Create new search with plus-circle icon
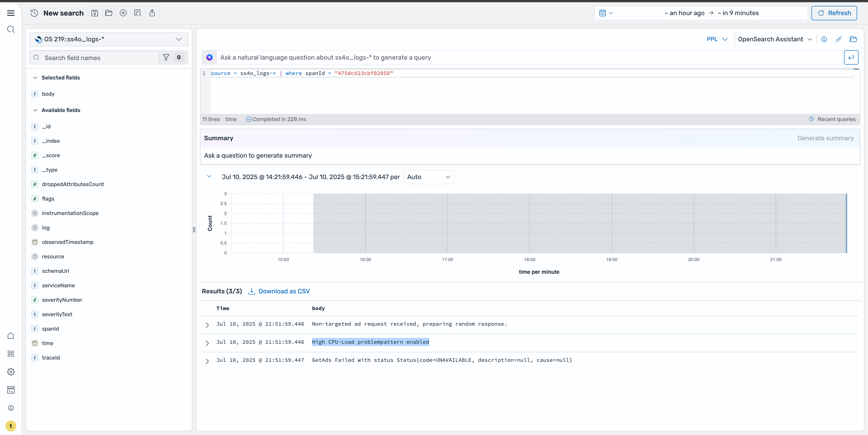The height and width of the screenshot is (435, 868). [123, 13]
